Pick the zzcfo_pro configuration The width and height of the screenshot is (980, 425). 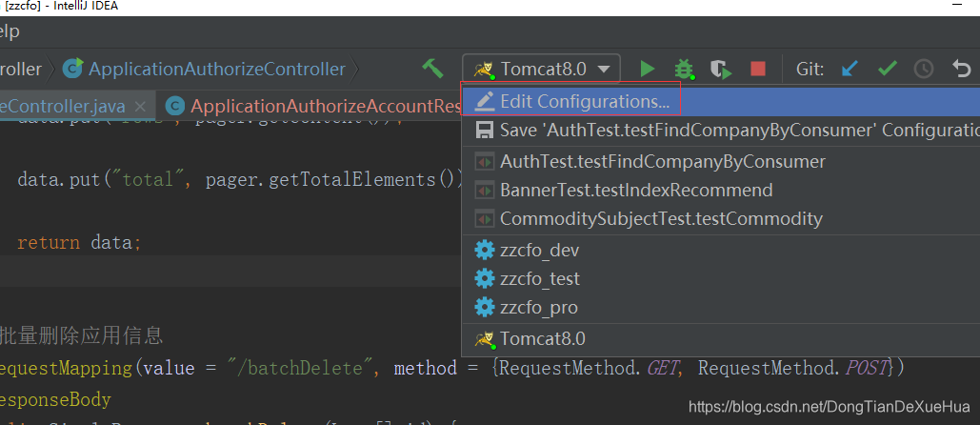[721, 308]
